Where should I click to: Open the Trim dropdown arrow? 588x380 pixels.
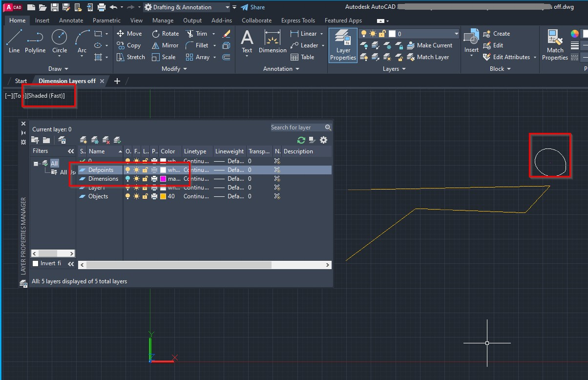click(213, 34)
